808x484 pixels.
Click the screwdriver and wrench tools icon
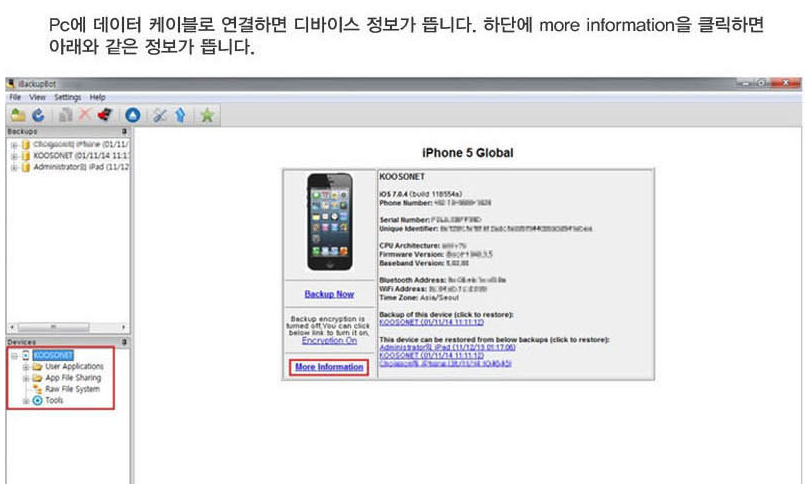pyautogui.click(x=160, y=115)
